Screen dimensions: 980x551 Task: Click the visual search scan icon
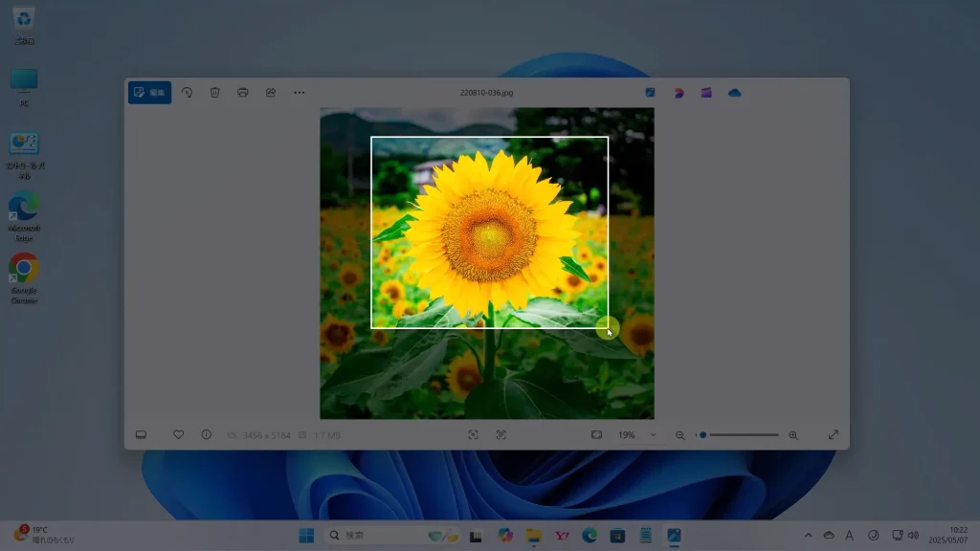point(473,435)
